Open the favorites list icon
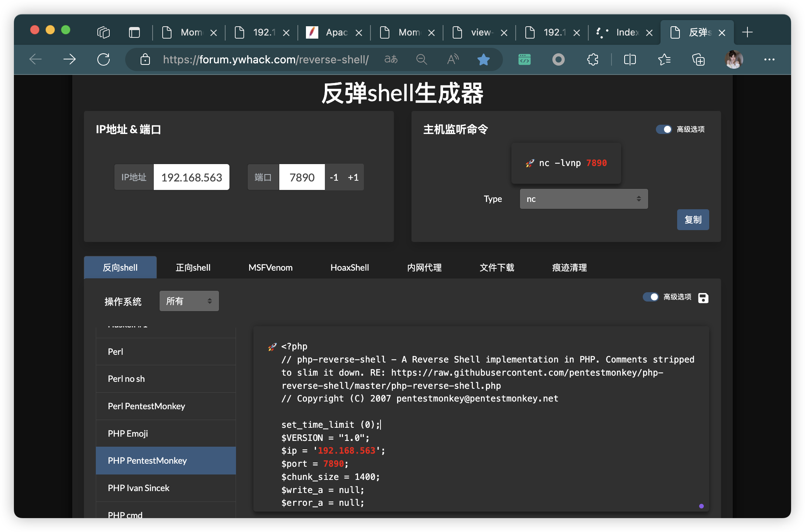 [x=664, y=59]
